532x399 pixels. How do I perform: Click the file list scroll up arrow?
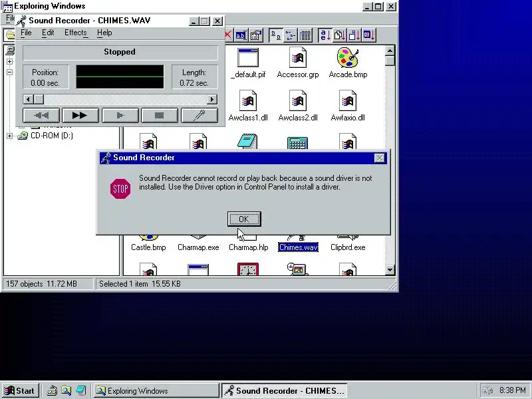(390, 51)
